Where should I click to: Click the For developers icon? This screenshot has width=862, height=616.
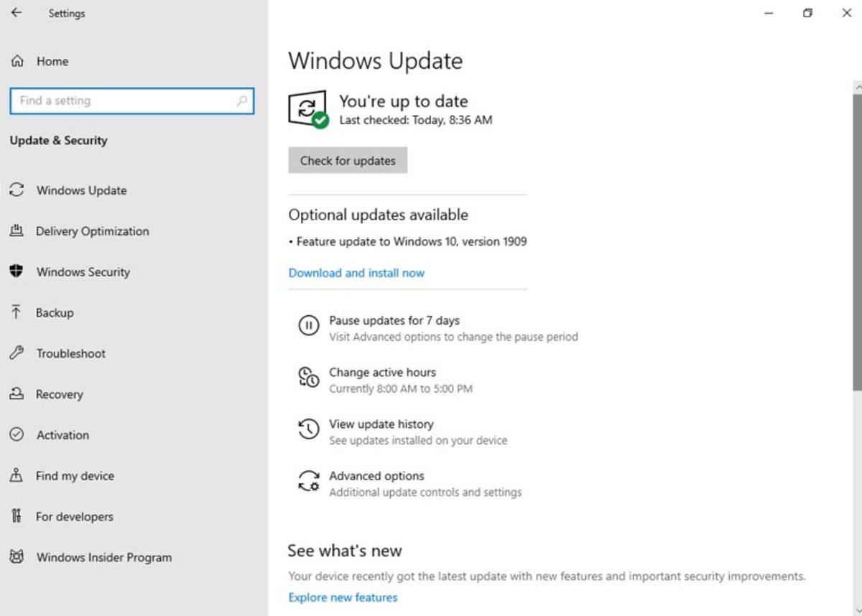[16, 516]
